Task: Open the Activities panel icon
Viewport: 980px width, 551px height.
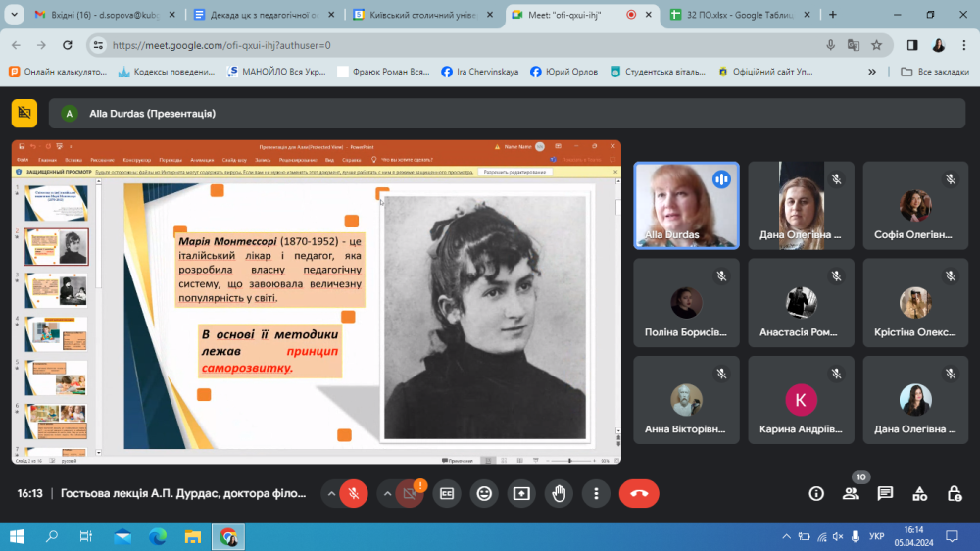Action: pos(920,493)
